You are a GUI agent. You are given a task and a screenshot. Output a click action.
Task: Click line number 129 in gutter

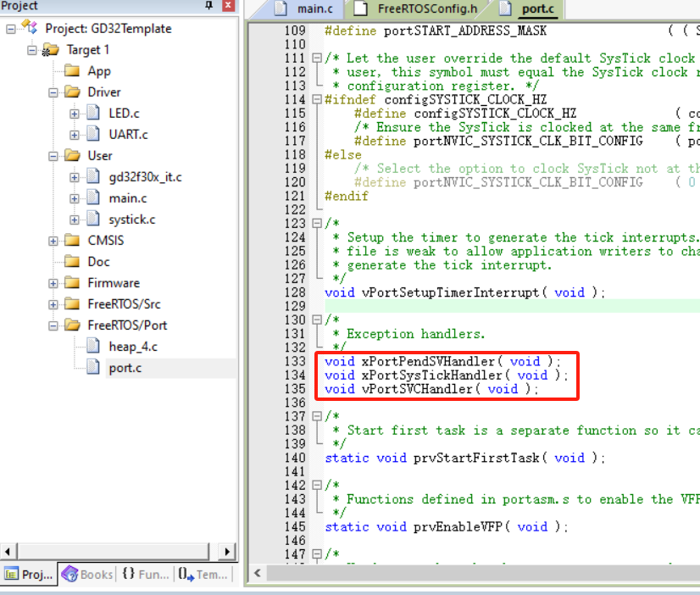pyautogui.click(x=295, y=306)
